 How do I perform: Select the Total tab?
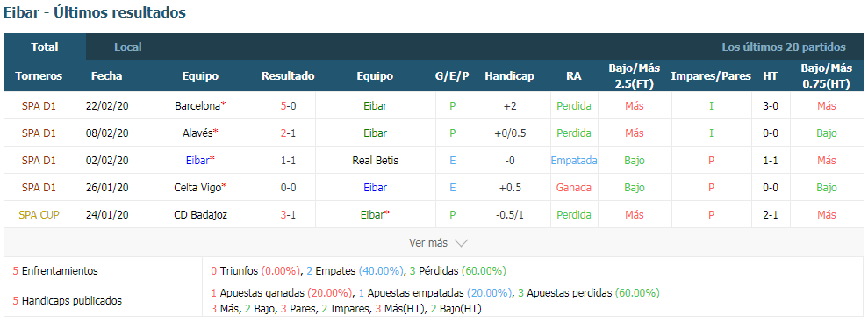pyautogui.click(x=45, y=47)
